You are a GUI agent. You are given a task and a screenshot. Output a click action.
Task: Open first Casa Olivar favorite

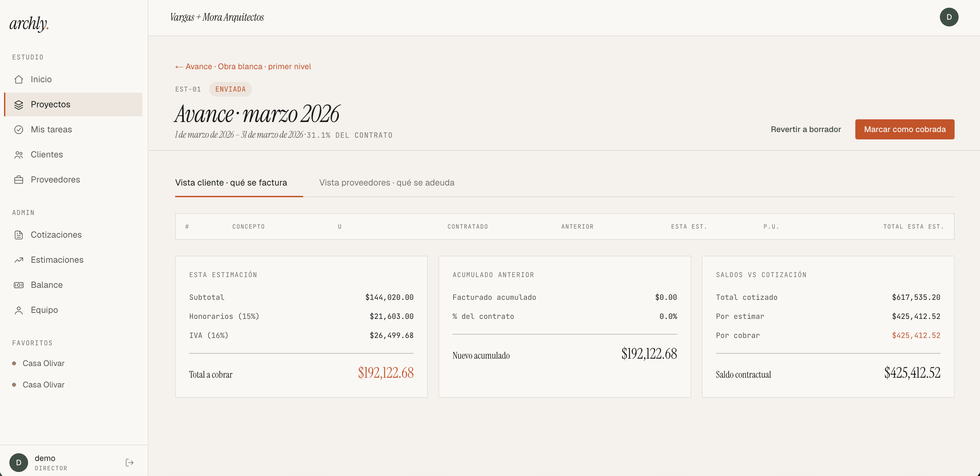coord(43,363)
